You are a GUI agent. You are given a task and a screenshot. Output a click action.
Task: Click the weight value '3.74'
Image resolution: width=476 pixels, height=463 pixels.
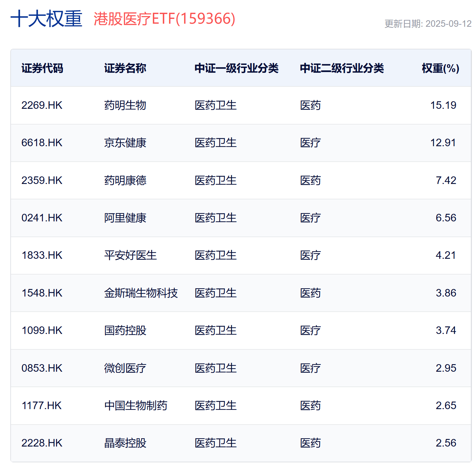click(446, 331)
